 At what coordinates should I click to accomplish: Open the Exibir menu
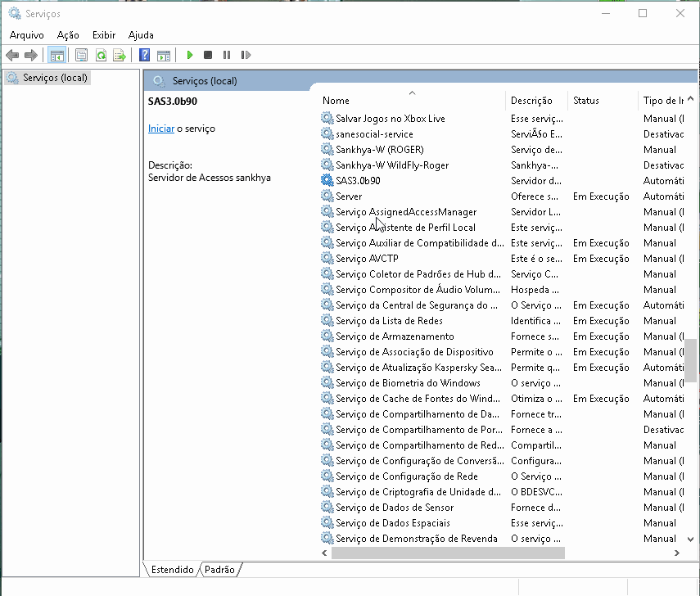[104, 35]
